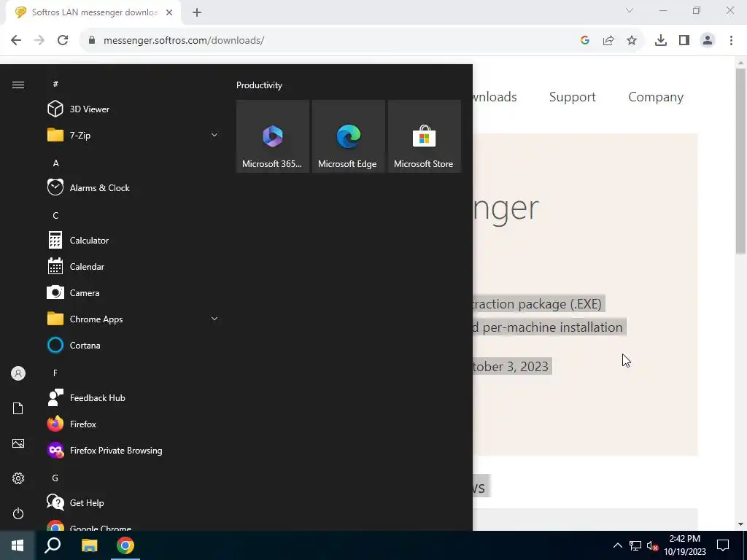Screen dimensions: 747x560
Task: Open the Get Help app
Action: (x=133, y=503)
